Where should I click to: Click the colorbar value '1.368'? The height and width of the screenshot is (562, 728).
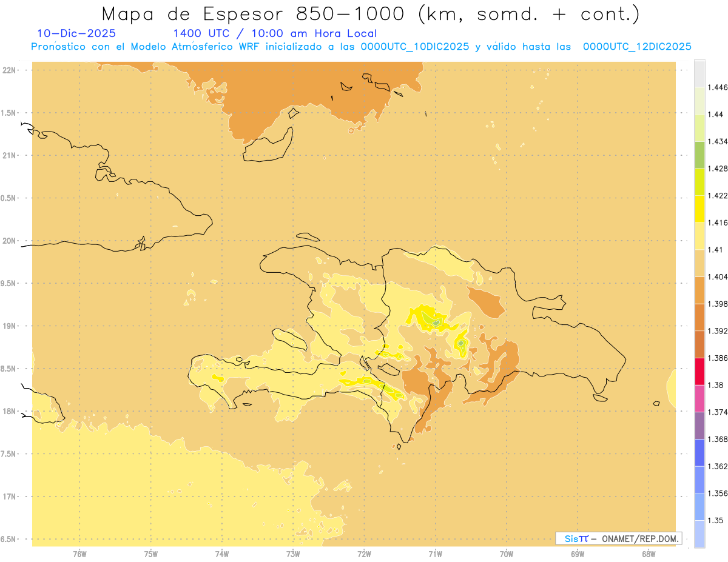[x=719, y=439]
